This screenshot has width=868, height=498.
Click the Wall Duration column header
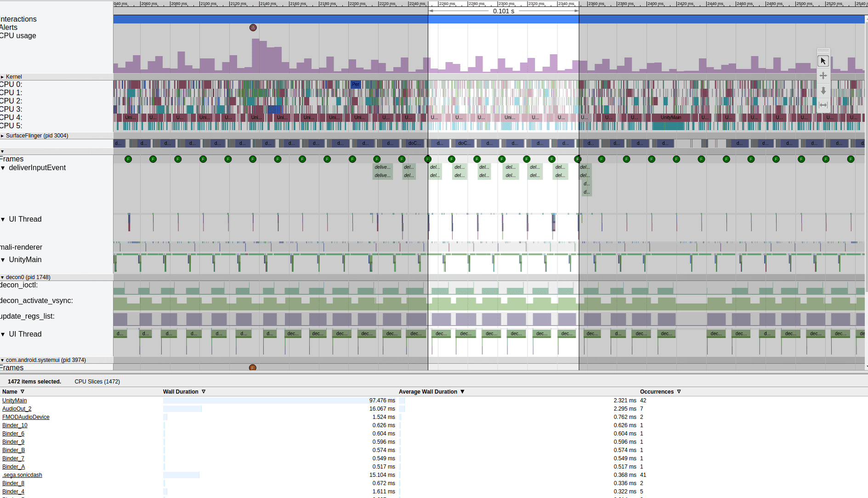(181, 392)
